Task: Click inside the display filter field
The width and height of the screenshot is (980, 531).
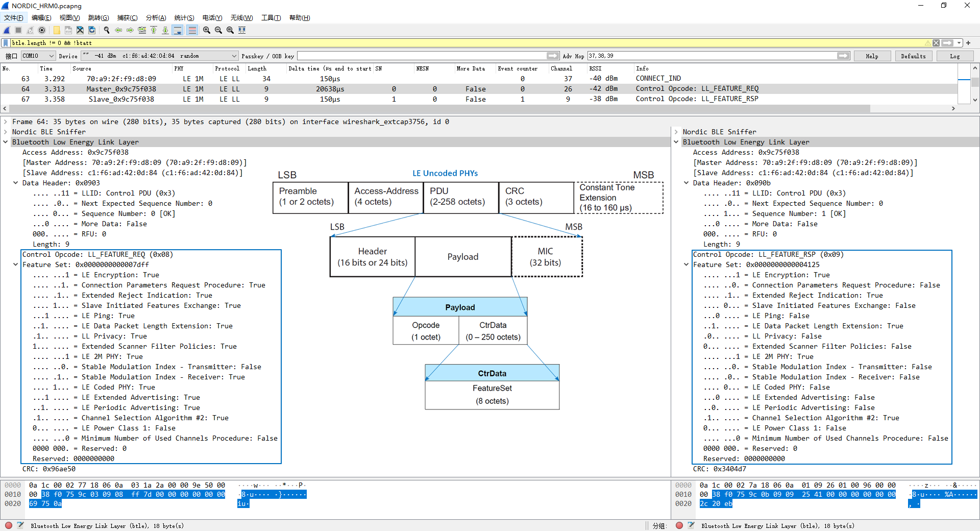Action: click(x=204, y=42)
